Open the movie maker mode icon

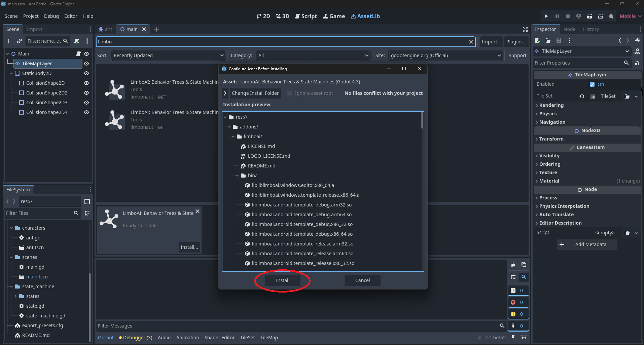[611, 16]
